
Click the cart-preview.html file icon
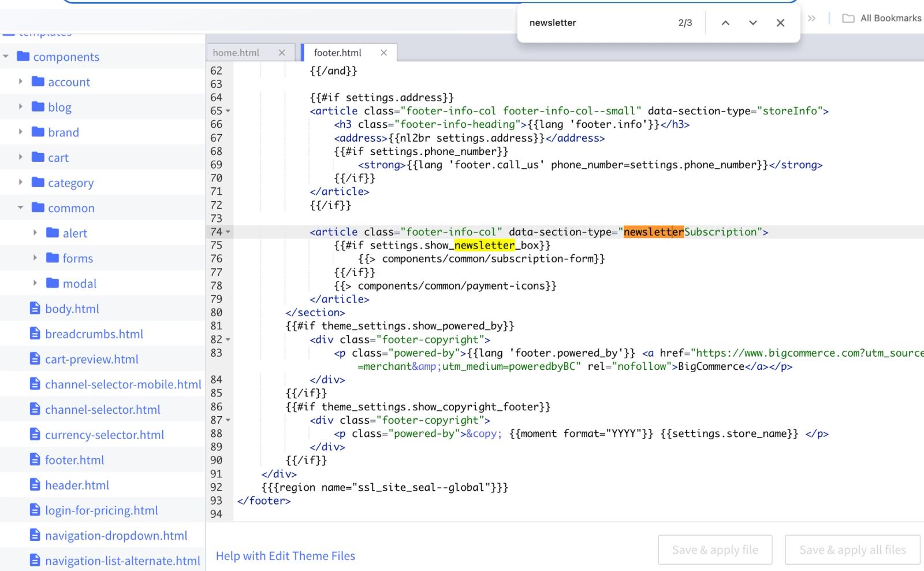[35, 359]
